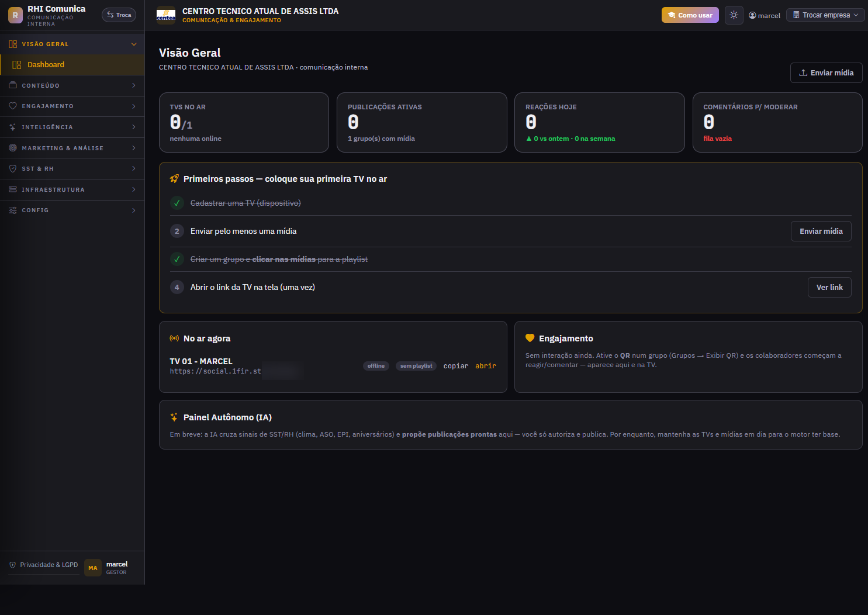Expand Infraestrutura chevron arrow
This screenshot has width=868, height=615.
coord(134,189)
